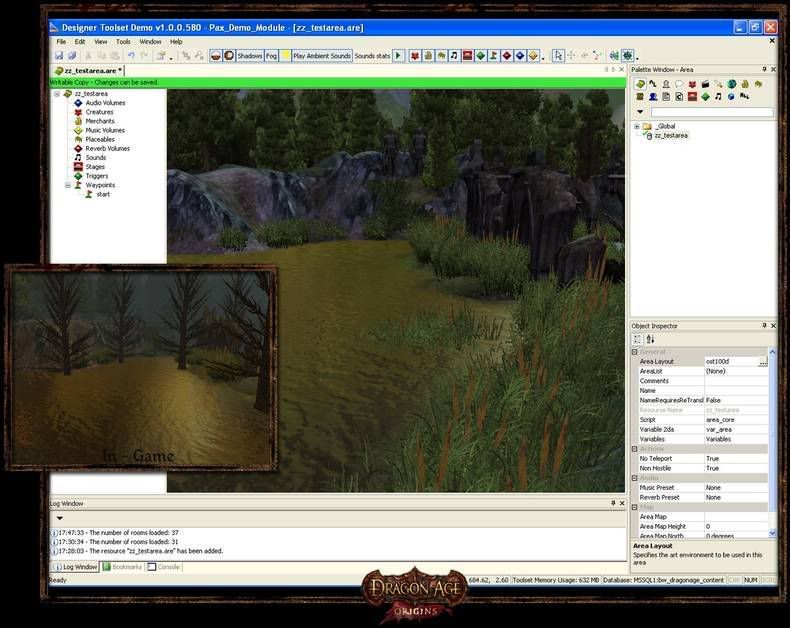Click the Sounds stats button
The width and height of the screenshot is (790, 628).
[372, 56]
